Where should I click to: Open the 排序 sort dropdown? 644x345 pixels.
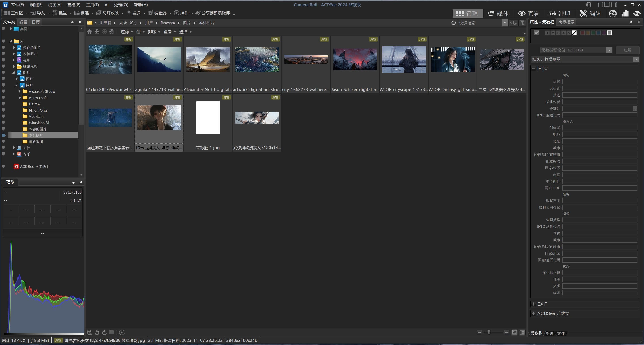(x=154, y=32)
